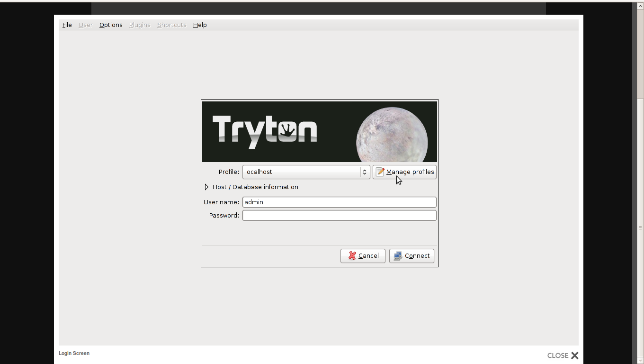Open the Options menu
This screenshot has height=364, width=644.
coord(111,25)
